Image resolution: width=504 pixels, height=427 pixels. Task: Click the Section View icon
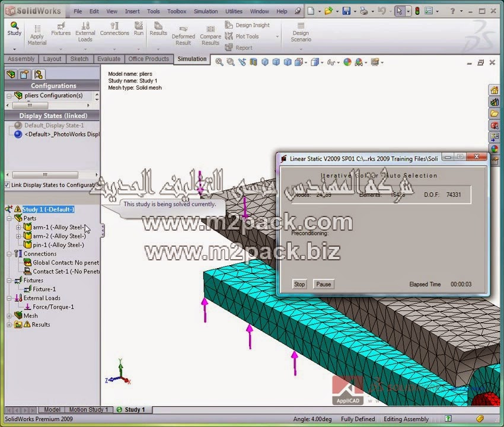[x=253, y=62]
